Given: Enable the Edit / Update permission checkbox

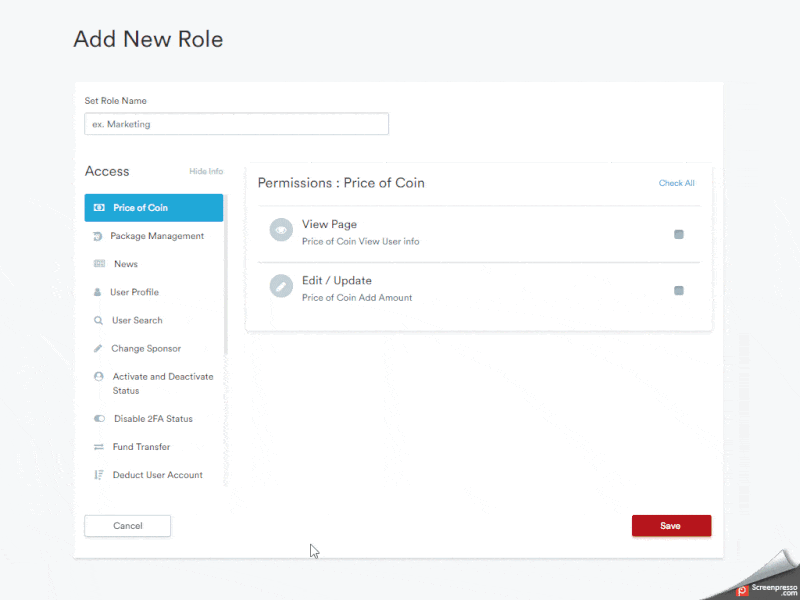Looking at the screenshot, I should coord(679,290).
